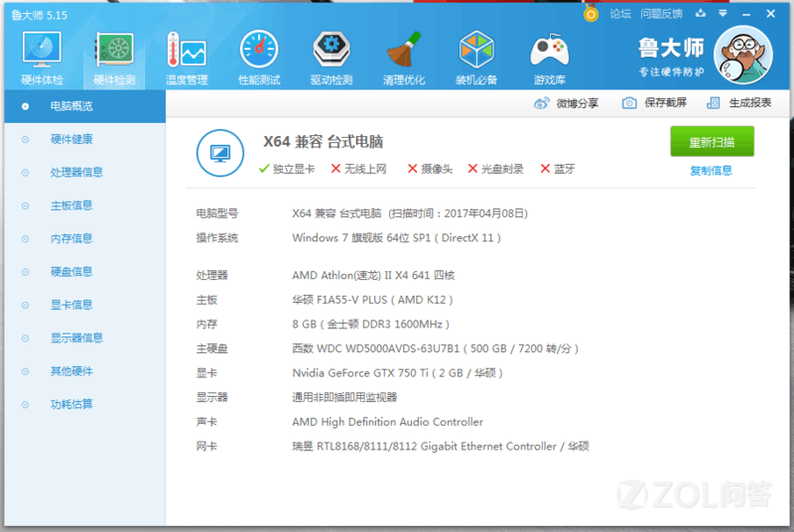Click the 鲁大师 mascot avatar
Viewport: 794px width, 532px height.
tap(742, 55)
